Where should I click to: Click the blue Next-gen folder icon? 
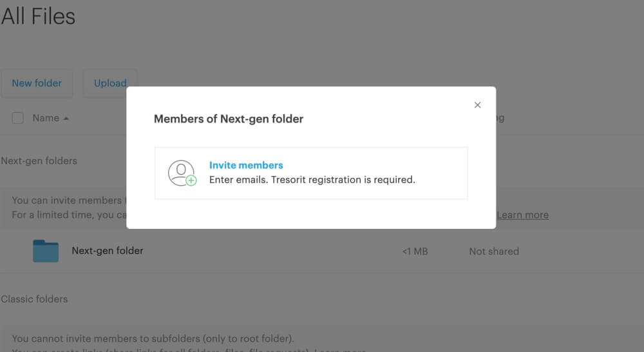tap(46, 251)
